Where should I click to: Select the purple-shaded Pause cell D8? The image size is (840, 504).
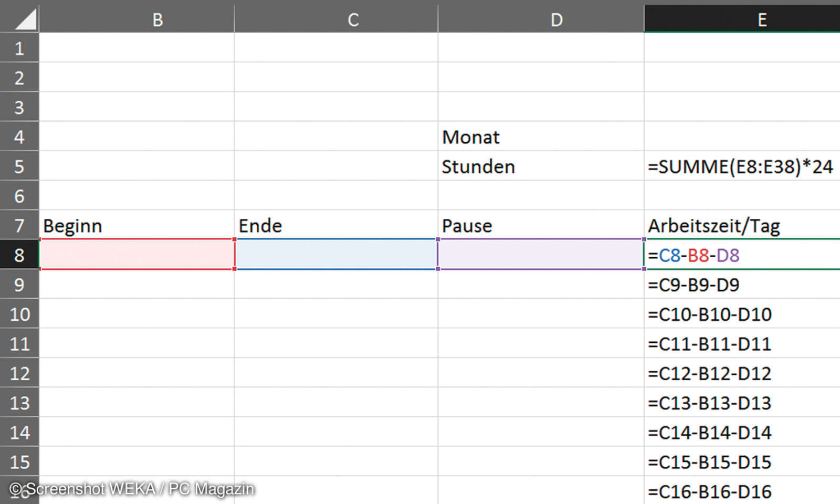point(541,255)
